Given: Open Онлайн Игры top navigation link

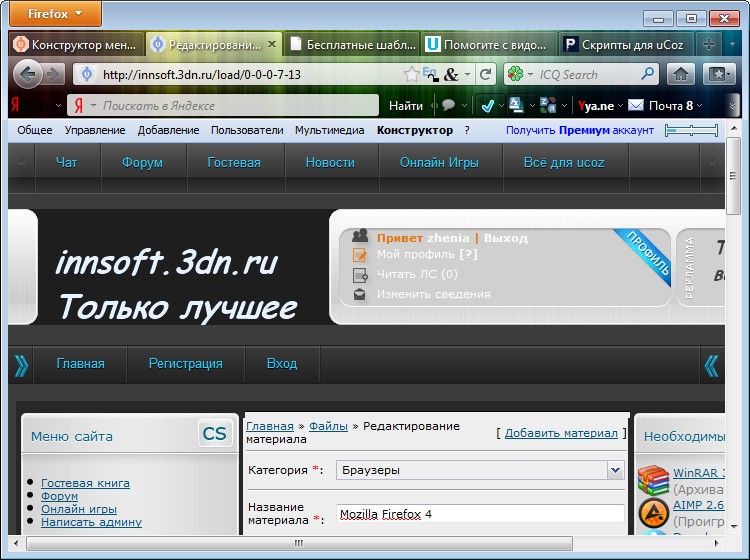Looking at the screenshot, I should click(x=439, y=163).
